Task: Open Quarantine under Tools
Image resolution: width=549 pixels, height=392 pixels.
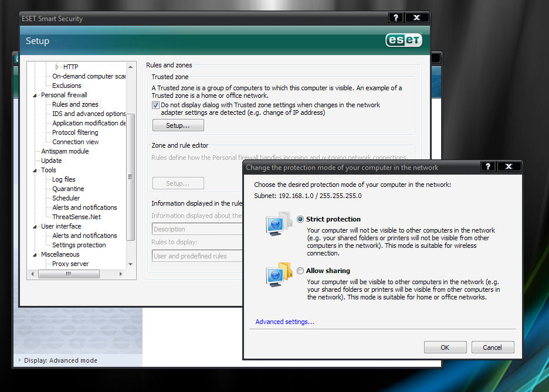Action: [x=68, y=189]
